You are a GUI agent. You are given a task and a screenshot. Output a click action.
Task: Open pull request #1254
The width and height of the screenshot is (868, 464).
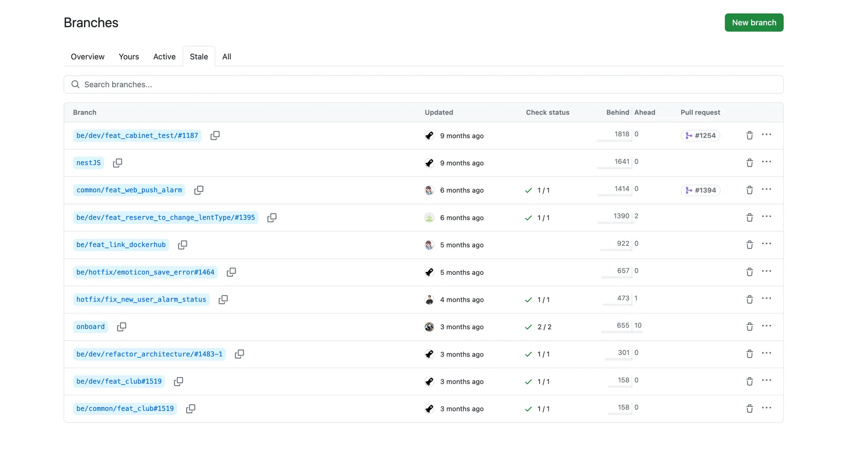tap(700, 136)
